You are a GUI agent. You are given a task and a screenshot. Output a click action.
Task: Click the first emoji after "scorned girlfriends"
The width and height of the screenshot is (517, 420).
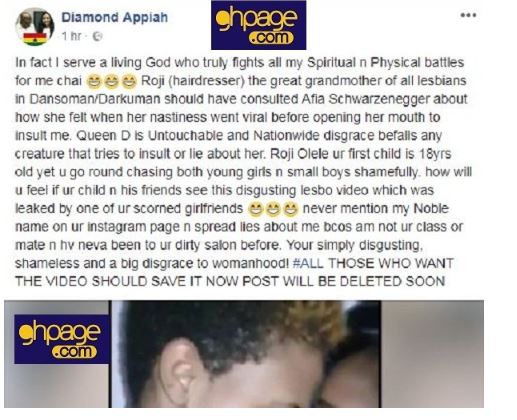click(x=256, y=209)
